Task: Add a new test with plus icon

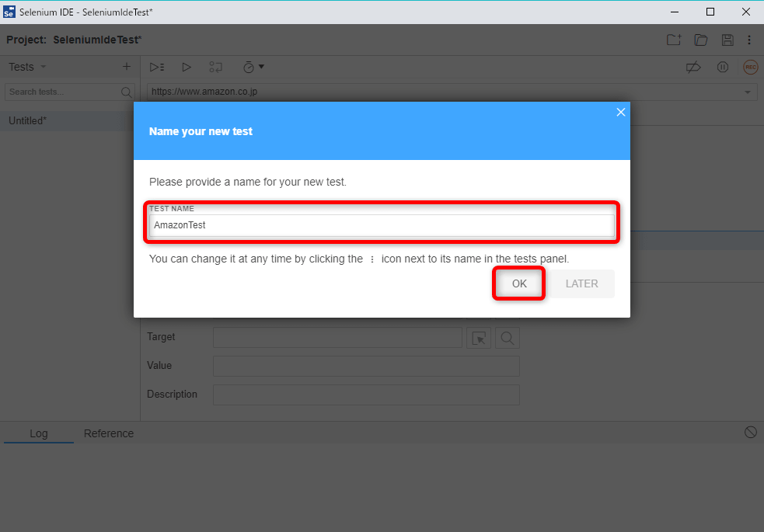Action: pyautogui.click(x=127, y=67)
